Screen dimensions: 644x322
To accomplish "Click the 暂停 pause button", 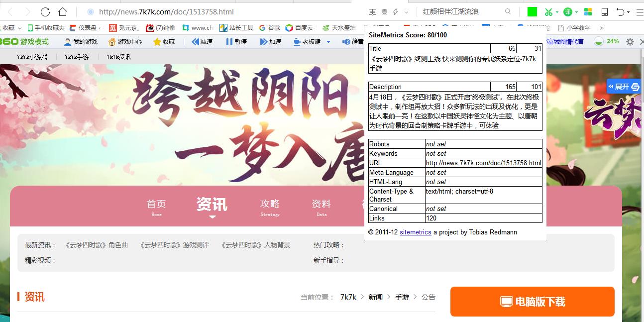I will click(x=236, y=42).
